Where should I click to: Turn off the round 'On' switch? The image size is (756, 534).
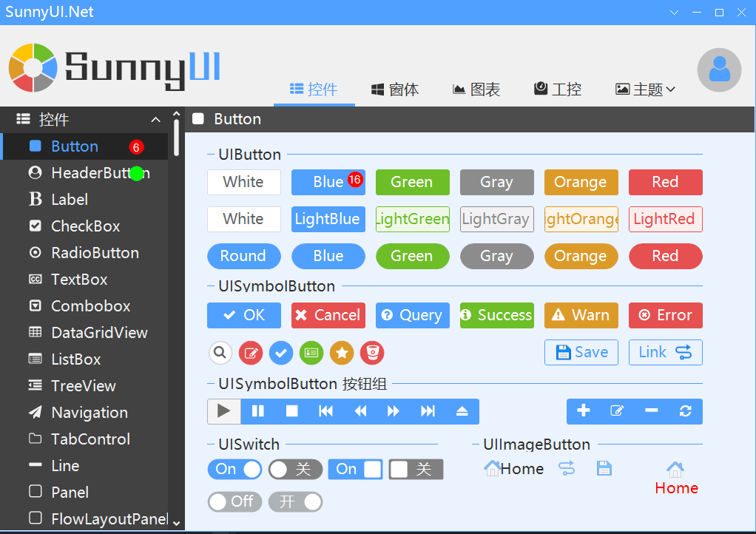coord(234,469)
